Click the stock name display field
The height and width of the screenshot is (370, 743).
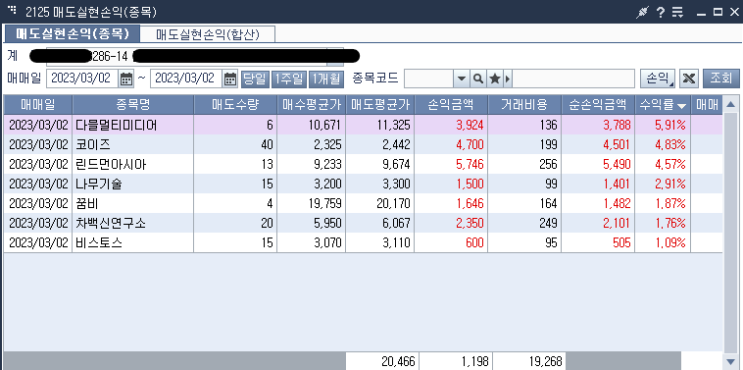click(x=573, y=79)
